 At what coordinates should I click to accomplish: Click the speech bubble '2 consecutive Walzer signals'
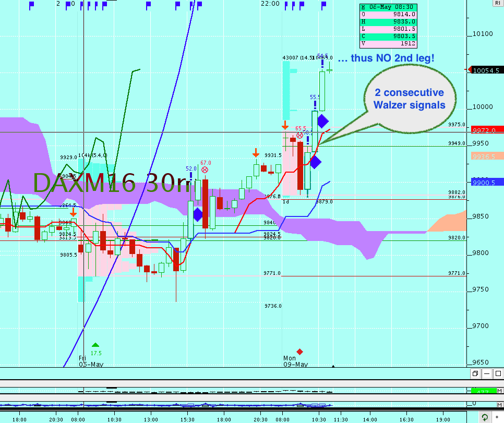pos(410,99)
